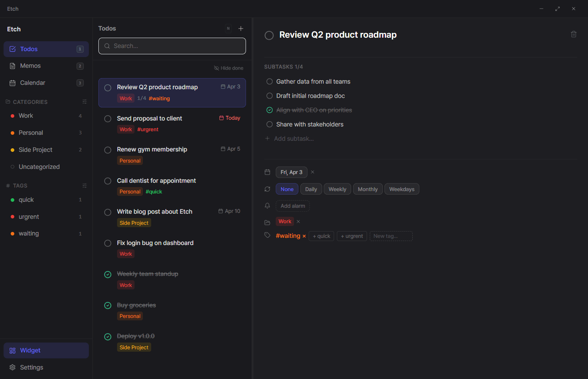Toggle Hide done visibility
588x379 pixels.
click(229, 68)
